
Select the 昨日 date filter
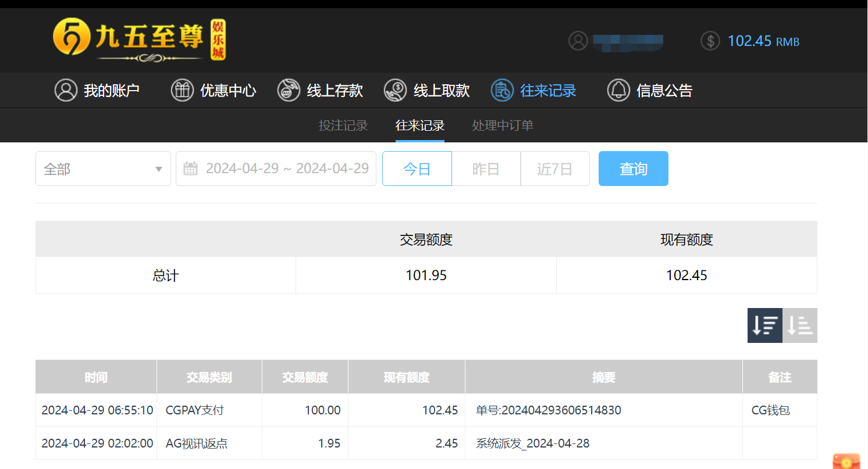click(486, 169)
